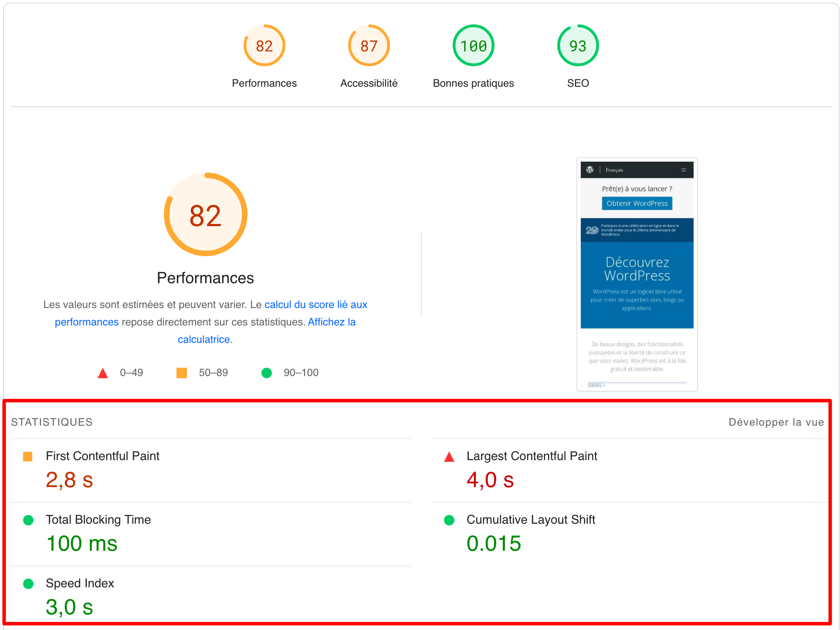Click the red triangle in the 0–49 legend
Screen dimensions: 840x630
103,373
